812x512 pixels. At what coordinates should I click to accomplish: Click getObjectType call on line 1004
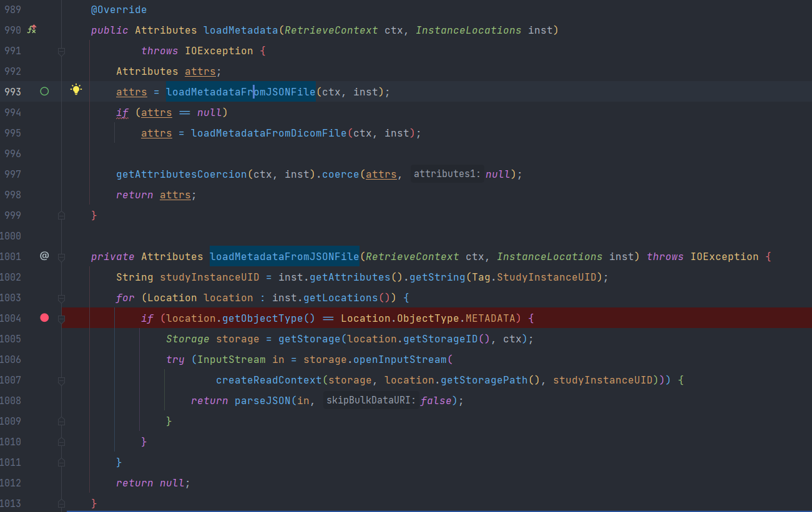click(262, 318)
